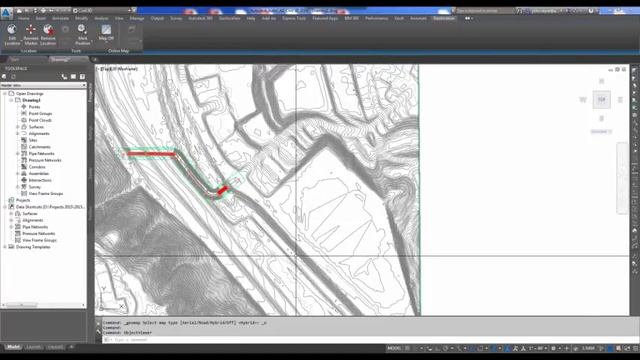
Task: Open the Help ribbon tab
Action: coord(251,18)
